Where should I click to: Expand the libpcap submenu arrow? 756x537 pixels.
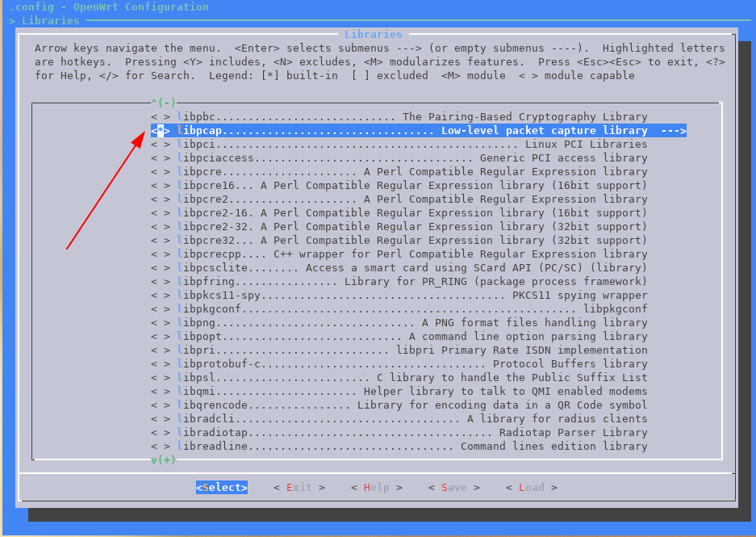click(x=673, y=131)
